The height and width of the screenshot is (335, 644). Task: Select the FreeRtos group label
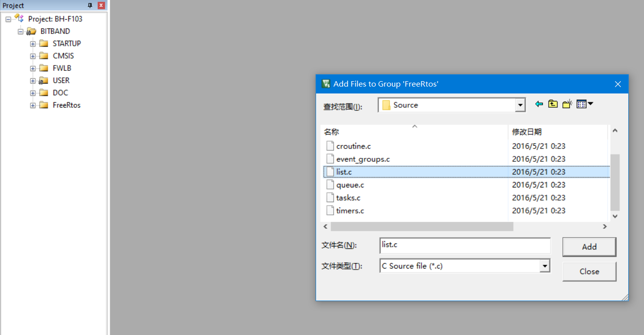coord(66,105)
